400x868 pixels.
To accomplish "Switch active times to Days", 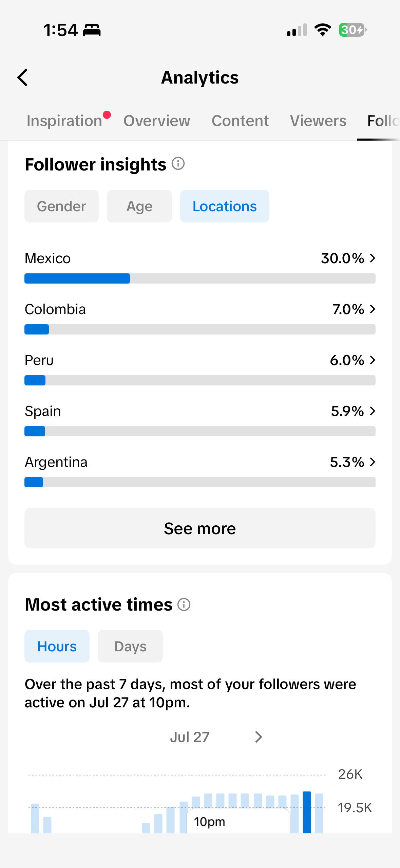I will coord(130,646).
